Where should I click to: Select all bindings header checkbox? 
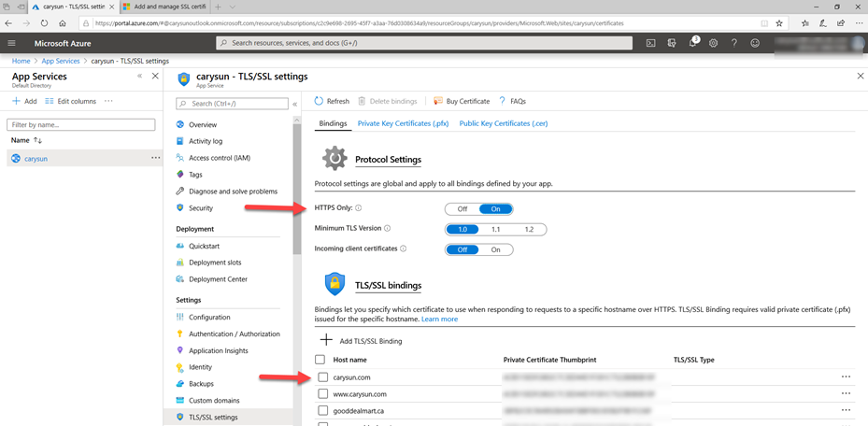coord(320,360)
